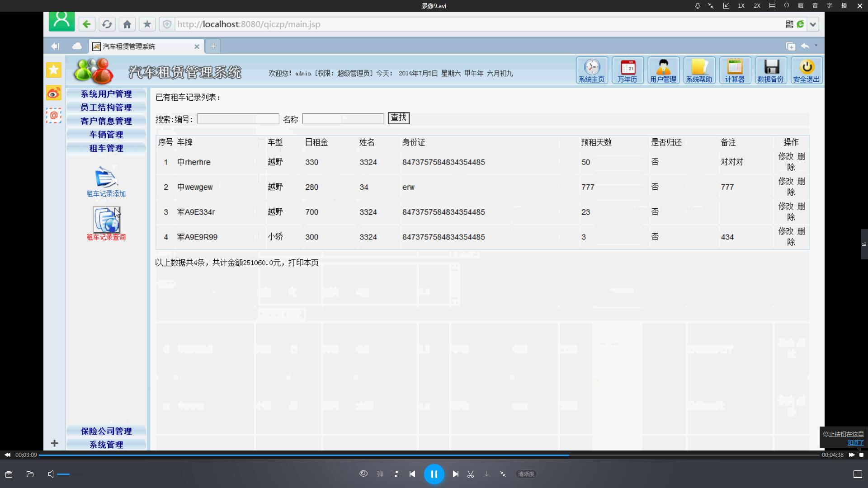The image size is (868, 488).
Task: Click 修改 for the 军A9E9R99 row
Action: [x=786, y=231]
